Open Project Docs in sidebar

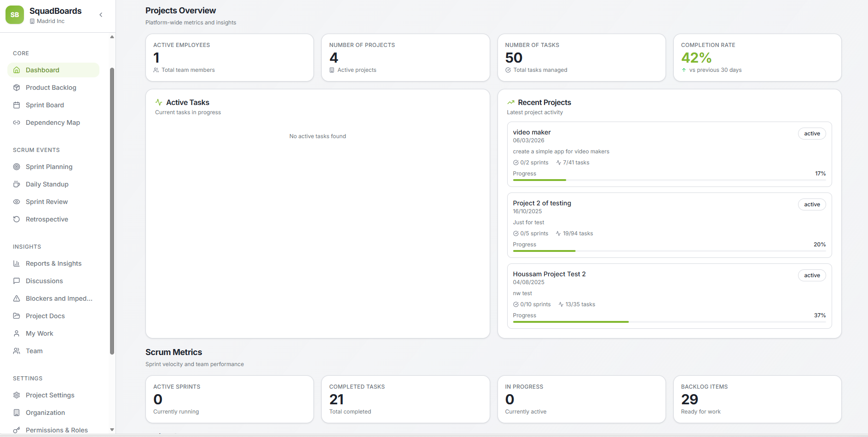53,316
